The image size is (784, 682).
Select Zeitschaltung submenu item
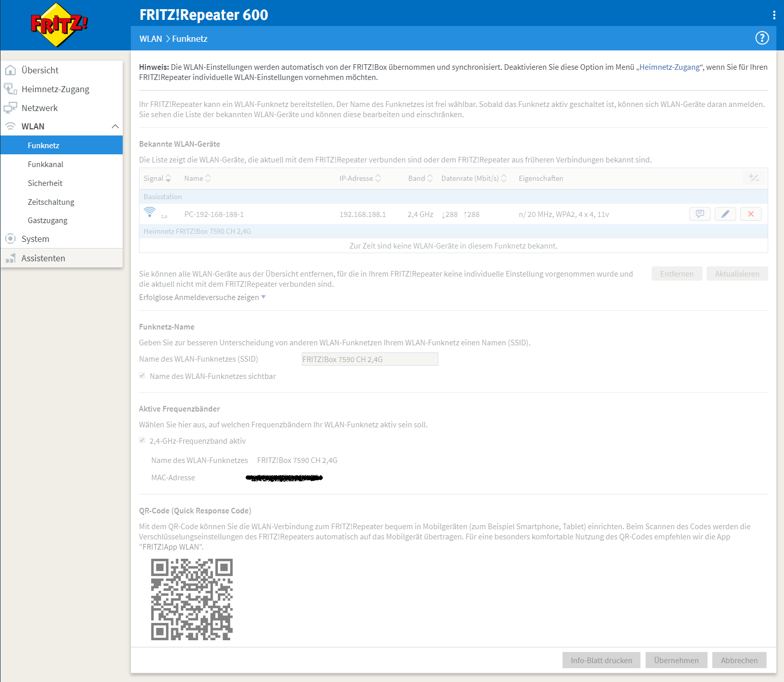click(62, 202)
